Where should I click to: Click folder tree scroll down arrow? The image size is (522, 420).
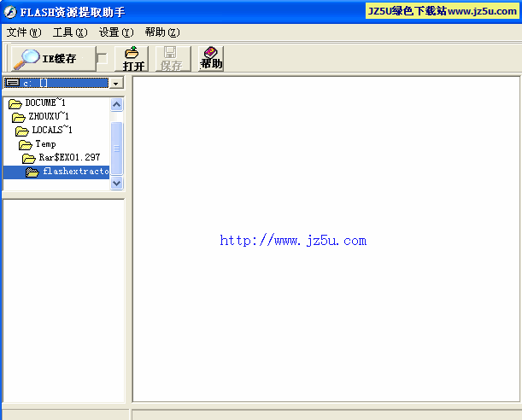(x=116, y=183)
